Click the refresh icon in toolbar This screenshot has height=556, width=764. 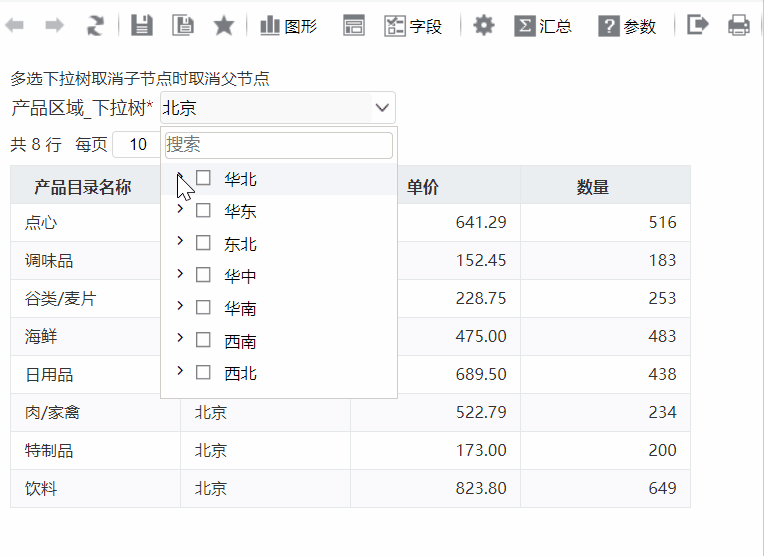(95, 25)
